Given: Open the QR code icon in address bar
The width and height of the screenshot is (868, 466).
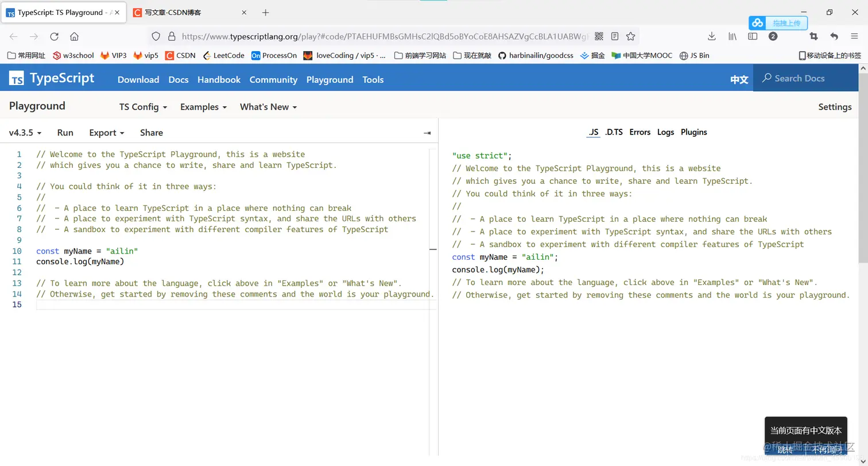Looking at the screenshot, I should click(599, 36).
